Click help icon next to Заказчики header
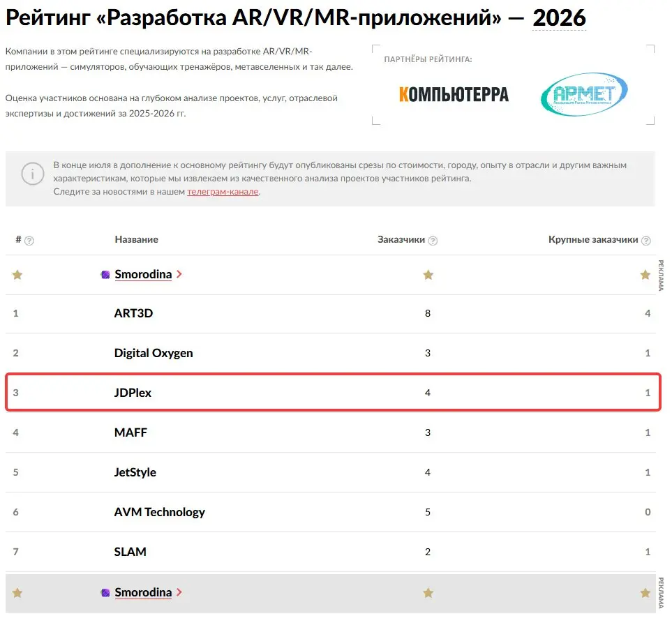 [433, 241]
